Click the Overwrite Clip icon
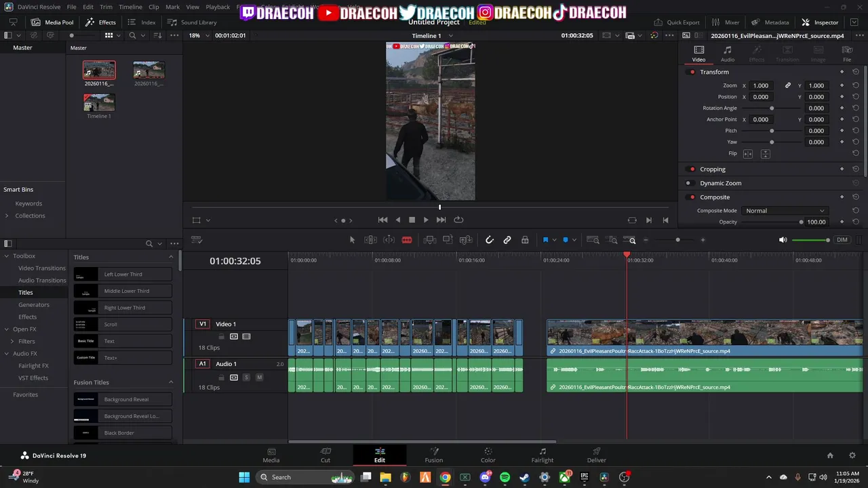This screenshot has width=868, height=488. pos(448,240)
